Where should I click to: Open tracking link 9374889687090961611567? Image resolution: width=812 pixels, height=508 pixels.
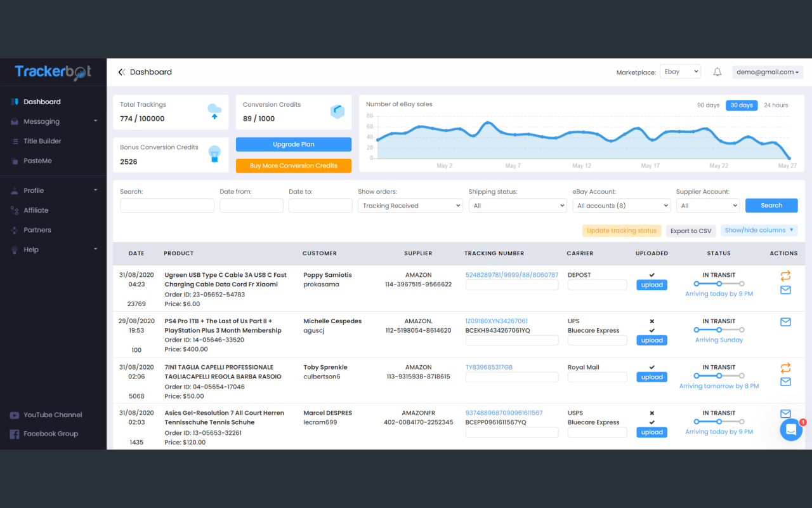504,413
